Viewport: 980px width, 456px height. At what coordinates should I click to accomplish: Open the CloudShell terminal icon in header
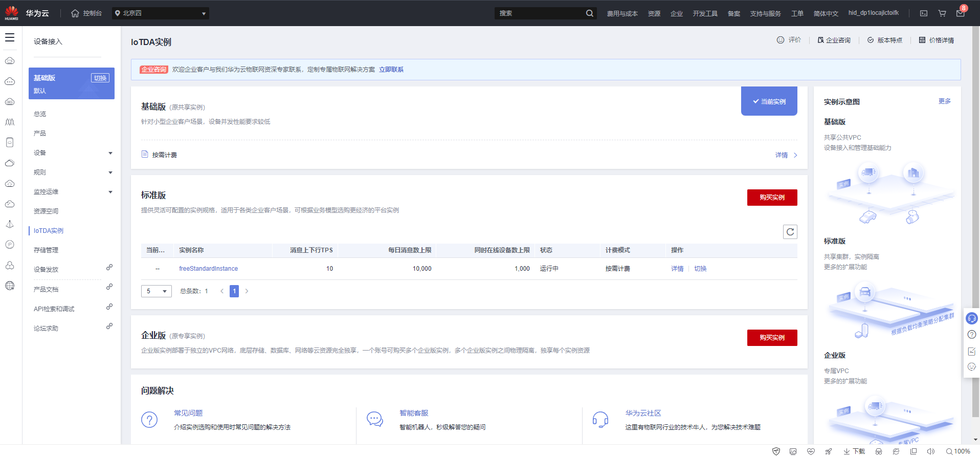[x=924, y=13]
